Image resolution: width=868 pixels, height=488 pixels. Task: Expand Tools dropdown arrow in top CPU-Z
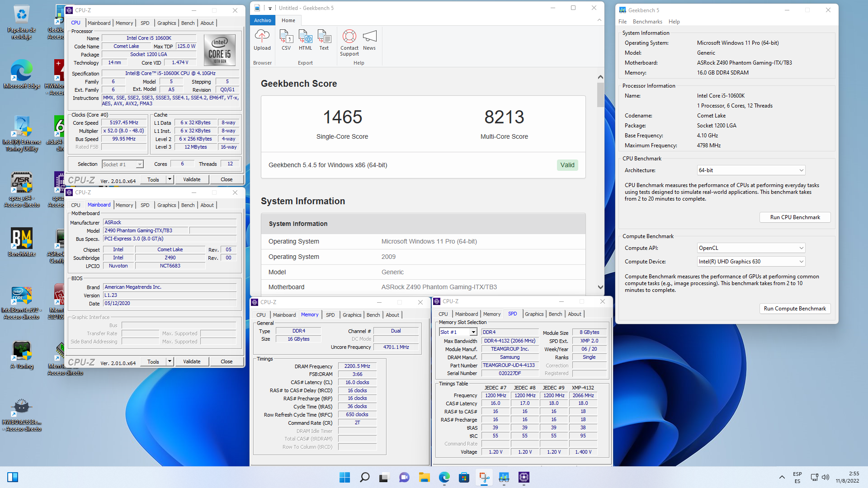point(170,179)
